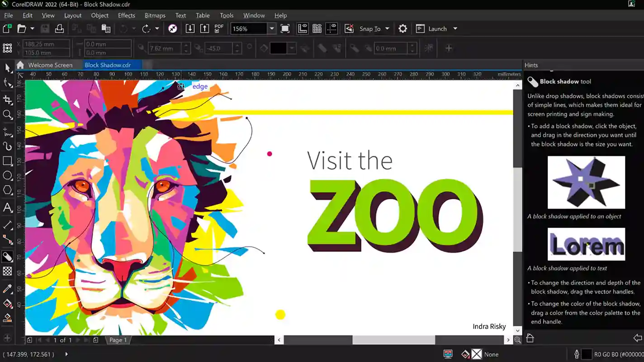Open the Tools menu

pyautogui.click(x=227, y=15)
